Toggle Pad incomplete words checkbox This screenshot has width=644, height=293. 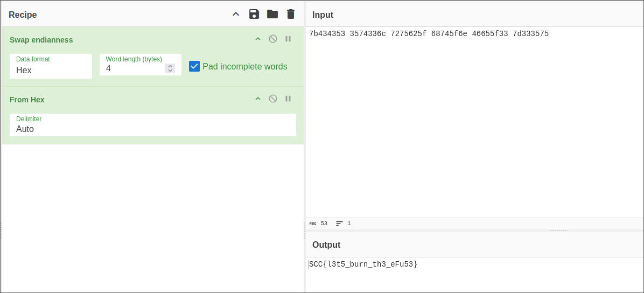click(x=194, y=66)
